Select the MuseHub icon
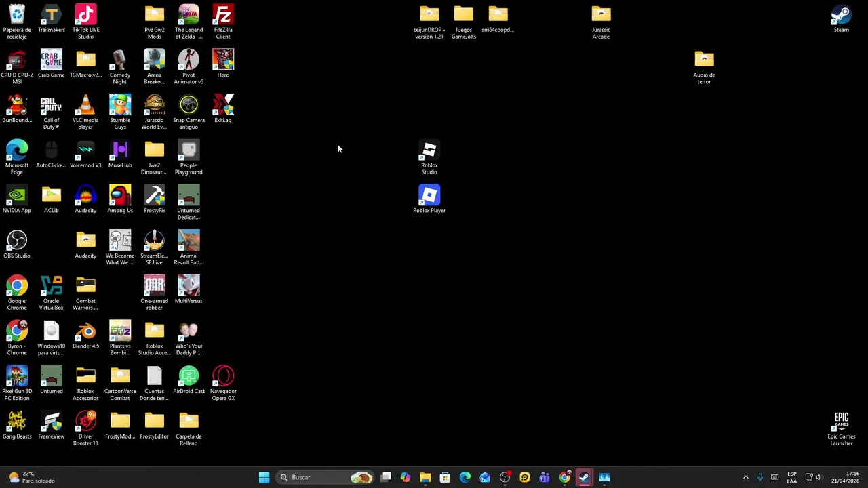868x488 pixels. (120, 155)
